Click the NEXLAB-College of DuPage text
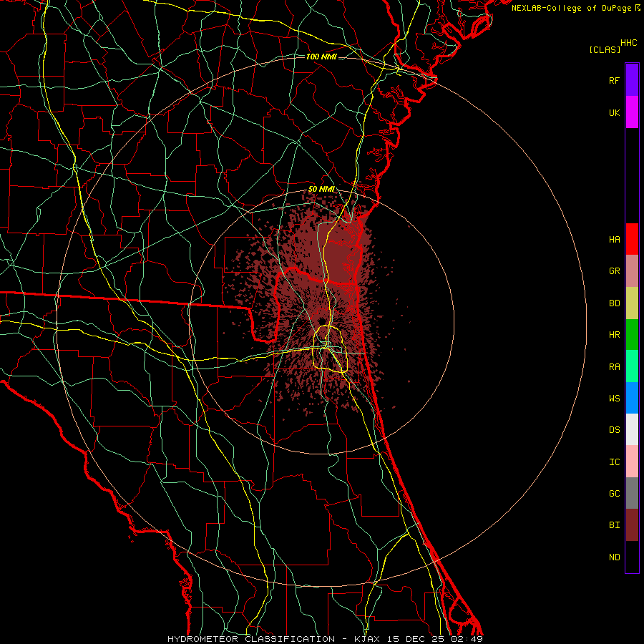The height and width of the screenshot is (644, 644). point(571,8)
